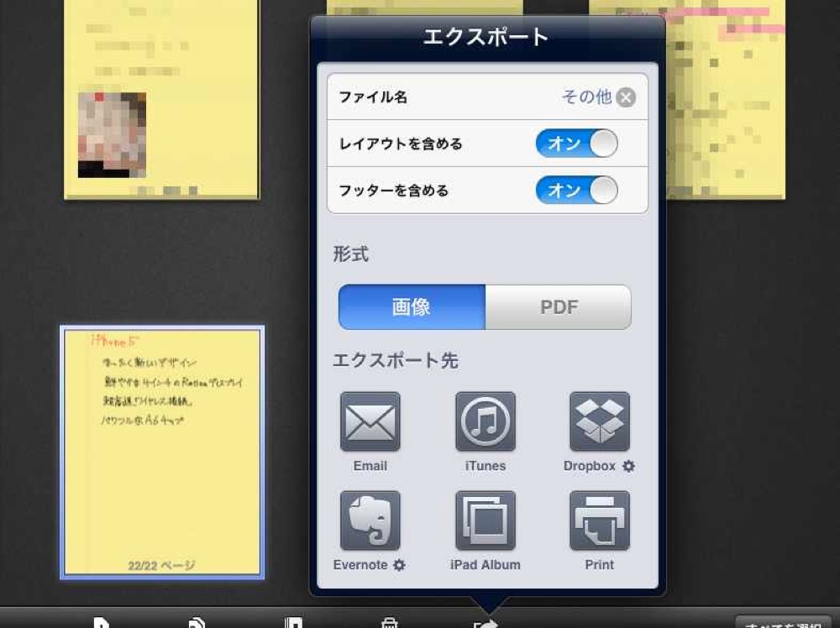Select the PDF format segment
The width and height of the screenshot is (840, 628).
pos(559,306)
